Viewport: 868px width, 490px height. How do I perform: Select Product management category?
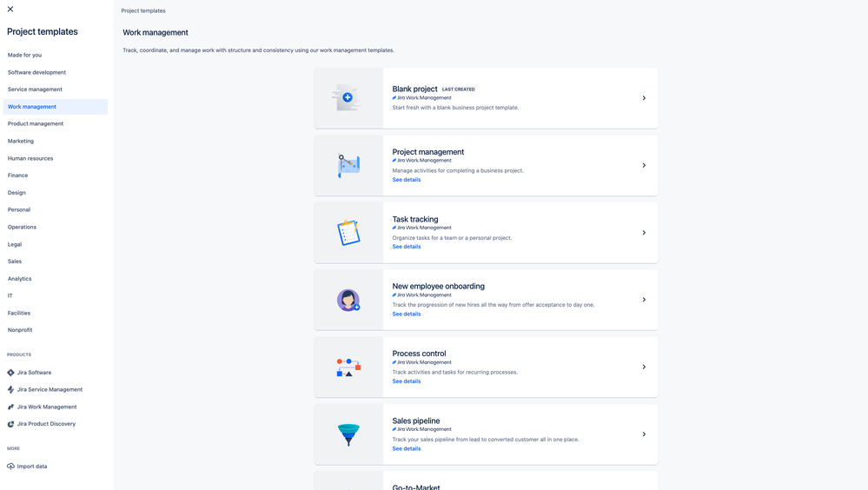coord(36,123)
